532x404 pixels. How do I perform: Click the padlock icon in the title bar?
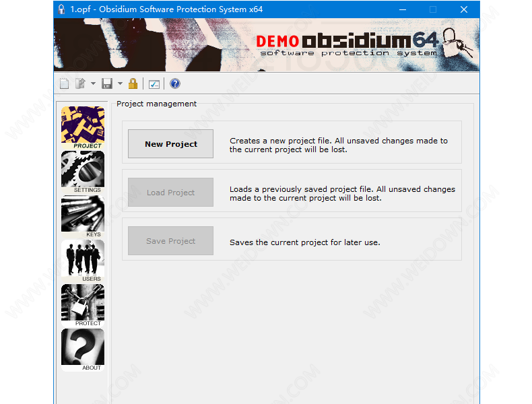click(61, 9)
